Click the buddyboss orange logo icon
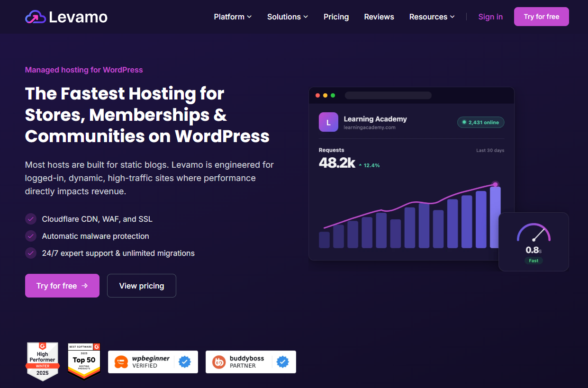 219,362
